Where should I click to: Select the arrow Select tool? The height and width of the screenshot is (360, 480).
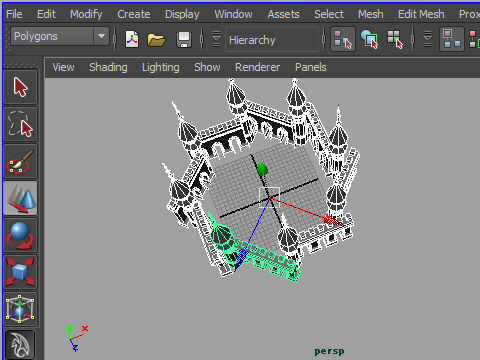tap(20, 87)
